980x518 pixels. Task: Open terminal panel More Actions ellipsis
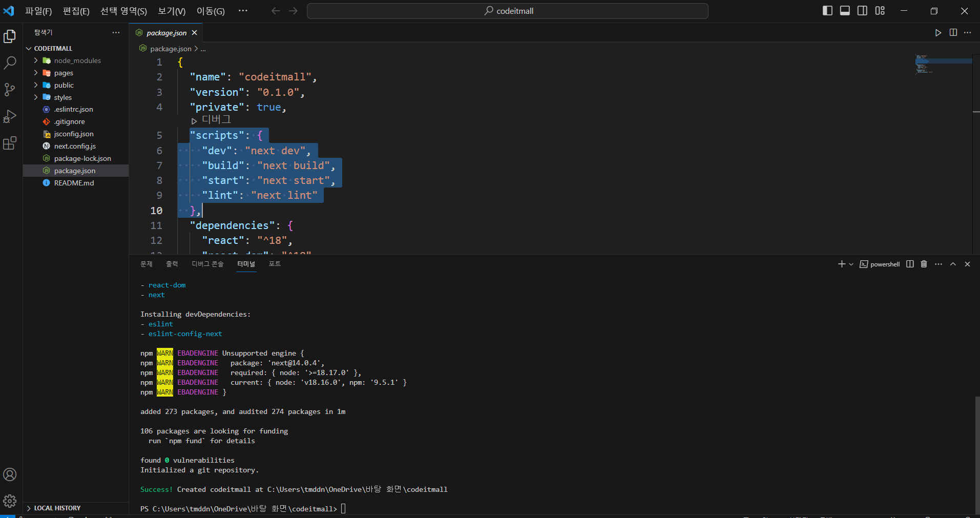pyautogui.click(x=938, y=264)
